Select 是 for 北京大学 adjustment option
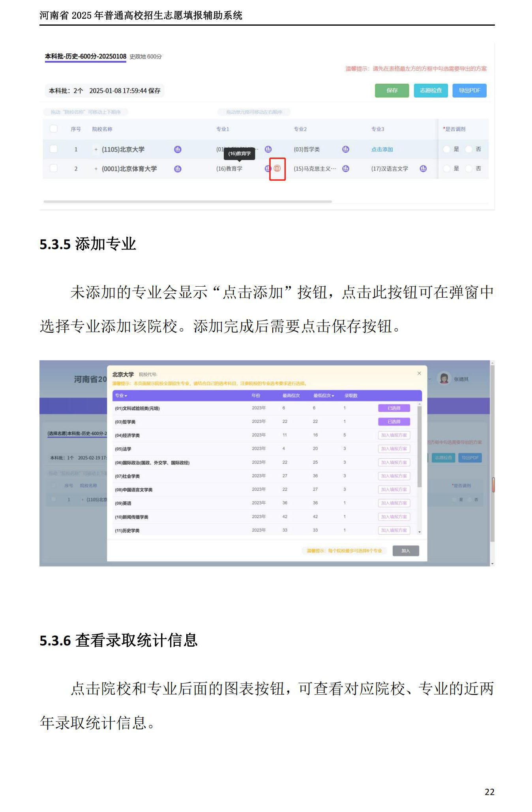This screenshot has height=812, width=532. tap(447, 149)
